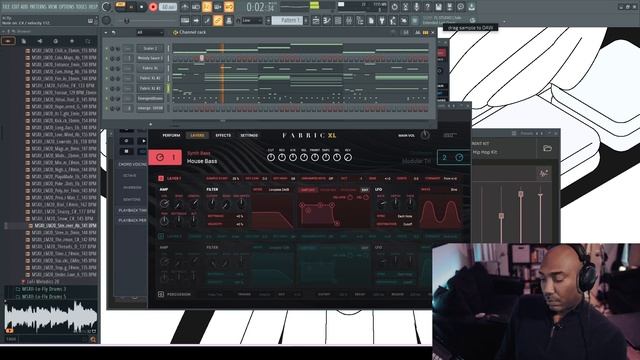Mute the EmergentDrums channel LED
This screenshot has height=360, width=640.
(107, 98)
